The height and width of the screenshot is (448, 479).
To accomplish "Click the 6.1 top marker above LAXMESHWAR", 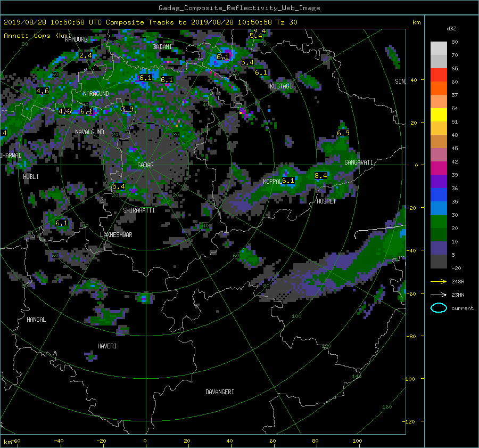I will pos(61,223).
